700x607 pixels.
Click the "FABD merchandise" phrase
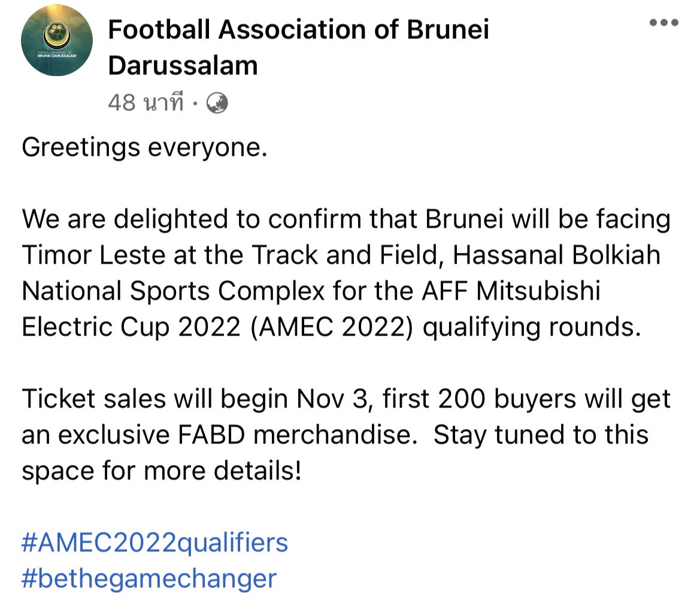(320, 435)
